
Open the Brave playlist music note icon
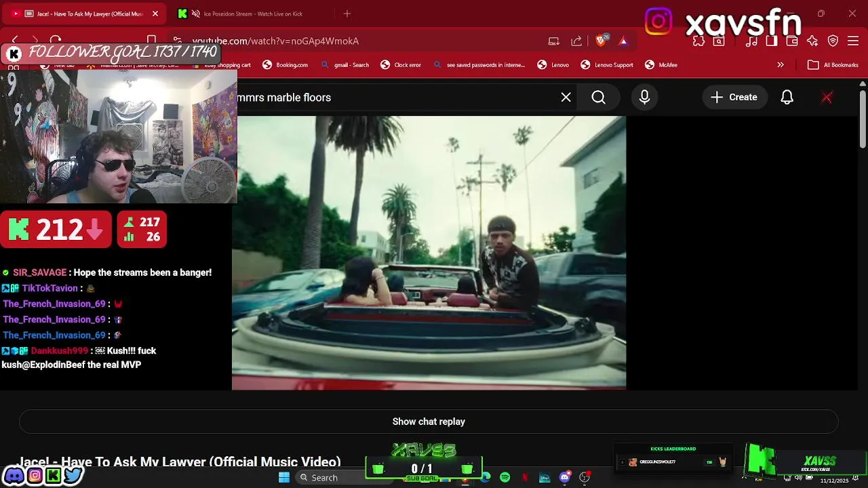tap(751, 41)
